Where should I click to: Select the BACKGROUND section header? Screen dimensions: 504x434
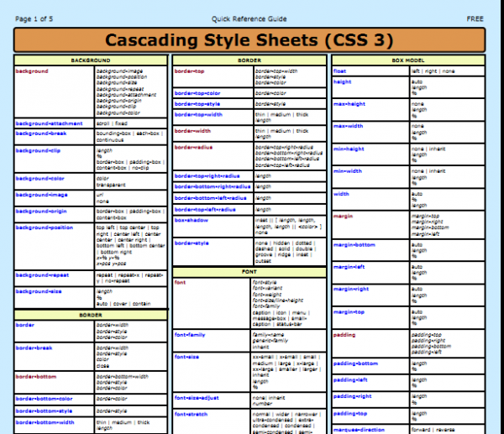point(91,60)
